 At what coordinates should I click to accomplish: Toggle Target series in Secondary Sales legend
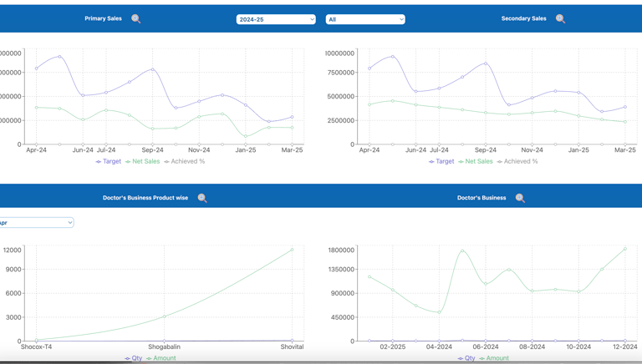441,162
